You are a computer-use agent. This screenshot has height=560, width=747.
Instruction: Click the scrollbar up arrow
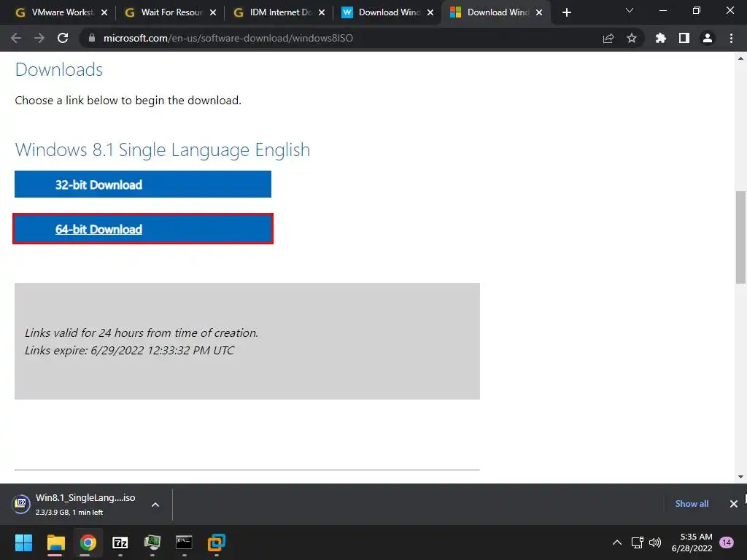click(x=740, y=58)
